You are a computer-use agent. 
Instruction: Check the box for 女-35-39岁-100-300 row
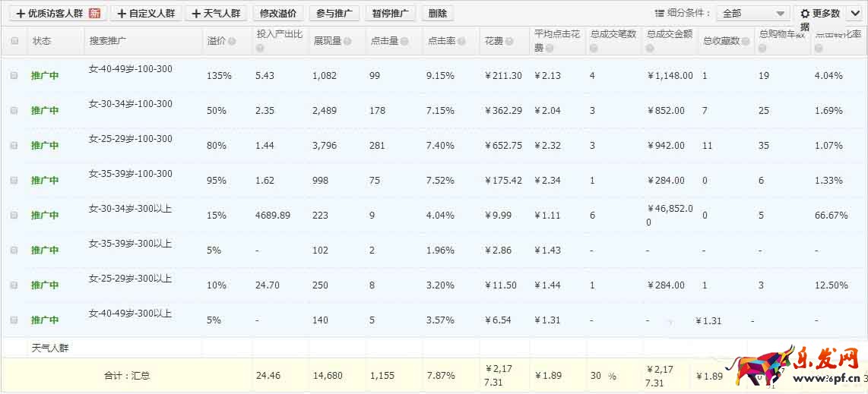14,180
